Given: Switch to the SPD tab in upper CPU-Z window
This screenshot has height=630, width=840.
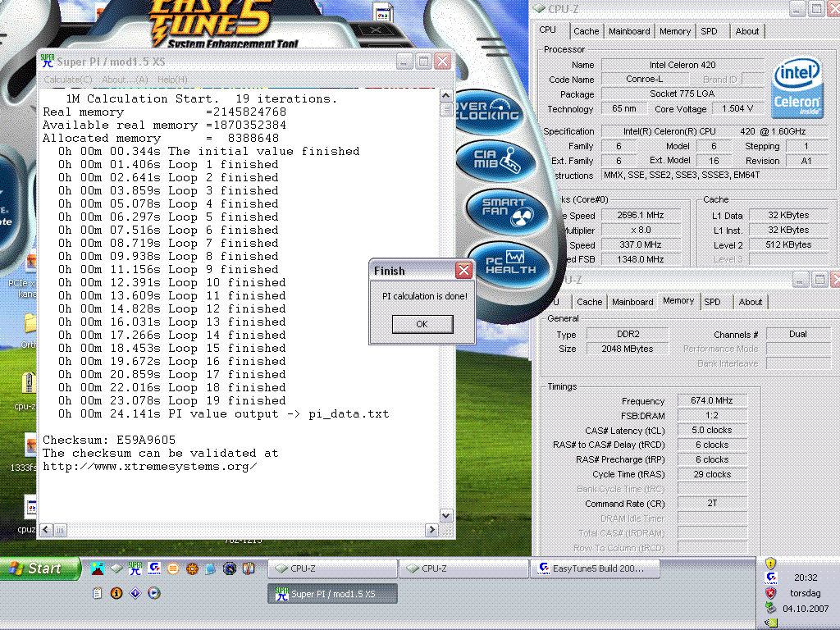Looking at the screenshot, I should click(709, 31).
